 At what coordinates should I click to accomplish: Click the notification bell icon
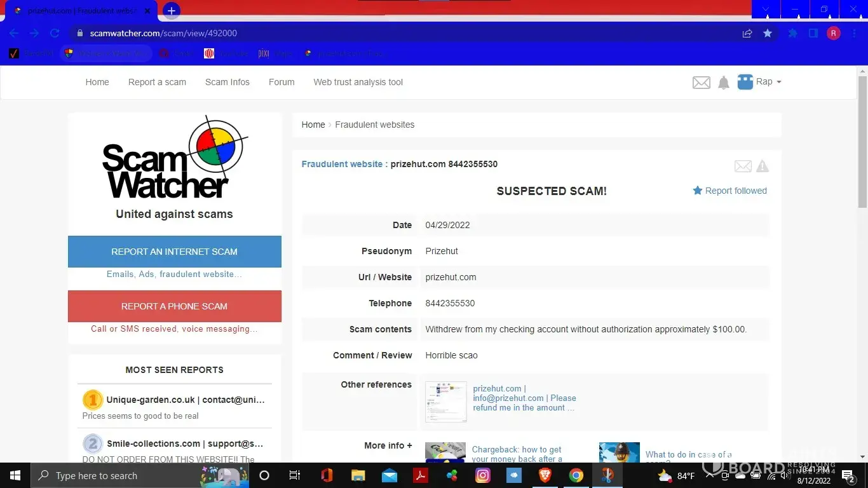coord(724,83)
